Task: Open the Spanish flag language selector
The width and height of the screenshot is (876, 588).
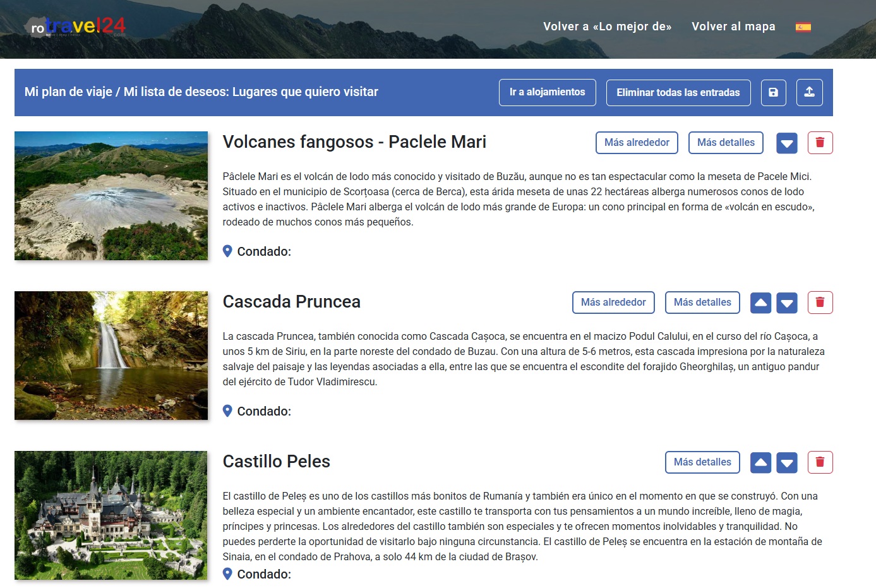Action: 803,27
